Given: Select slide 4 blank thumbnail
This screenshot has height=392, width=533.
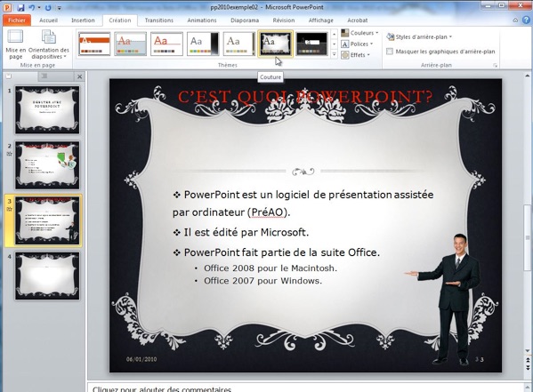Looking at the screenshot, I should (47, 276).
